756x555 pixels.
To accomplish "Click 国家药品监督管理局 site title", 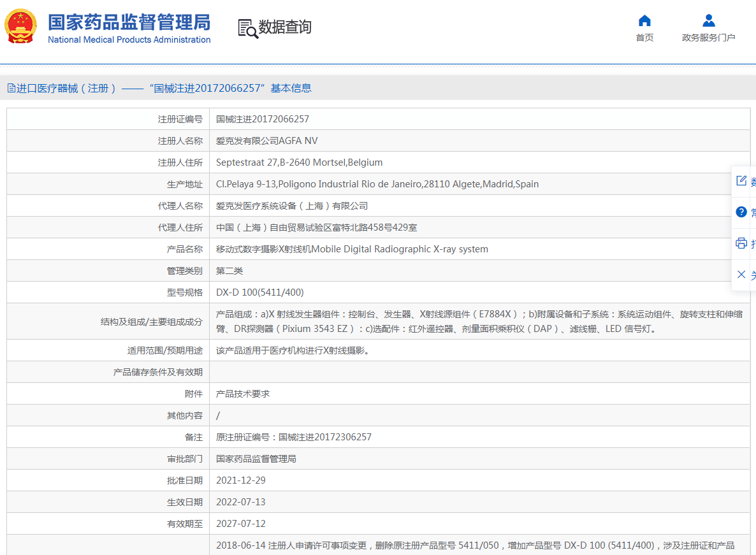I will coord(129,23).
